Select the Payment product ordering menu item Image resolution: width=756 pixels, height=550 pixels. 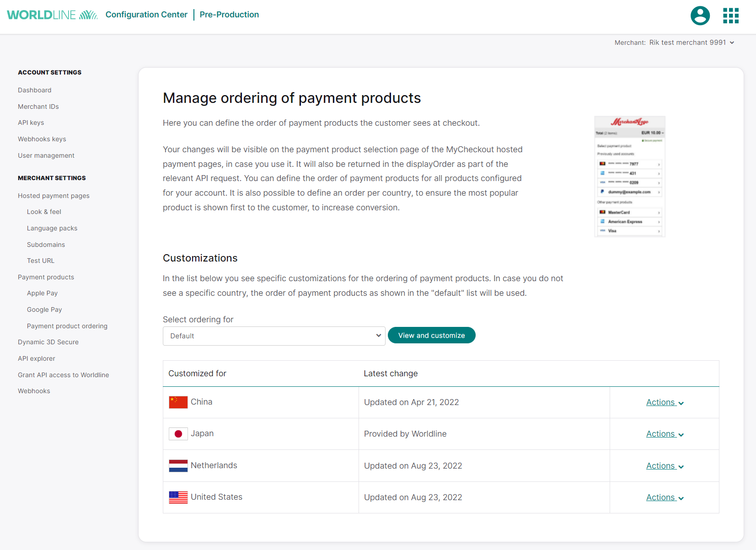tap(67, 326)
